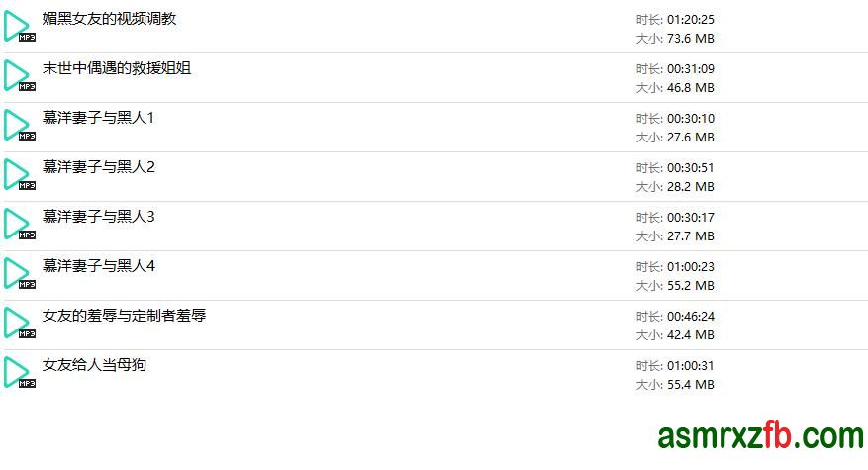
Task: Select the first track title in list
Action: (109, 19)
